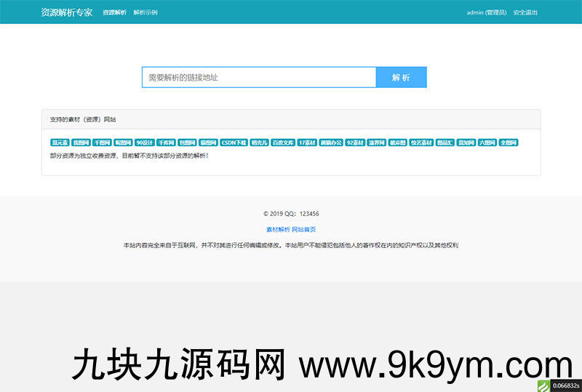Open the 素材解析 footer link

[278, 229]
